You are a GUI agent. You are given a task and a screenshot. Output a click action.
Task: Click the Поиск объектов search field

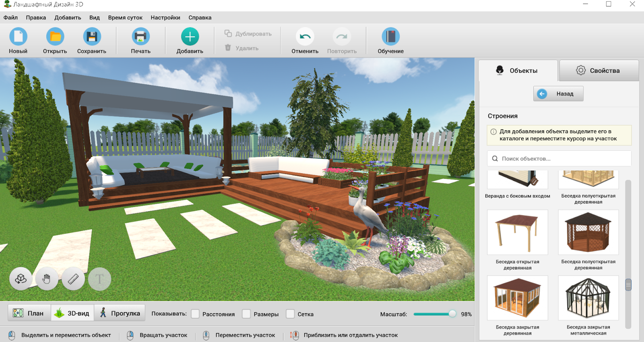tap(559, 158)
